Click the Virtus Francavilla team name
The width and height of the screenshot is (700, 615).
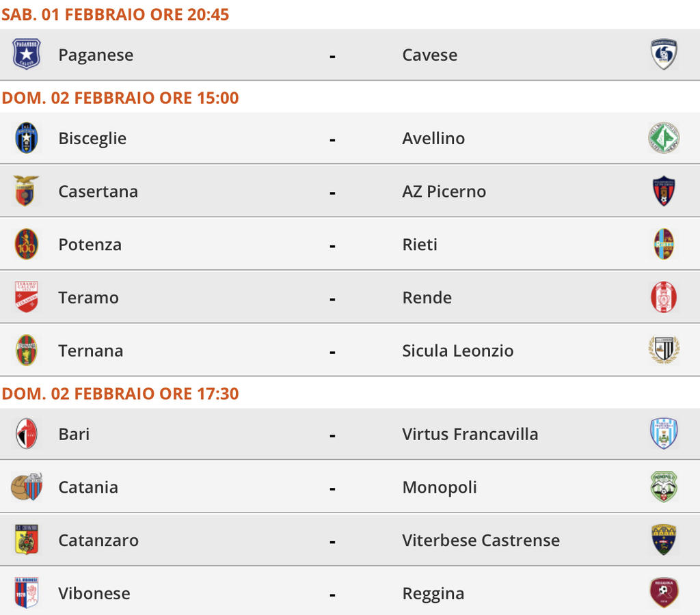click(x=470, y=434)
